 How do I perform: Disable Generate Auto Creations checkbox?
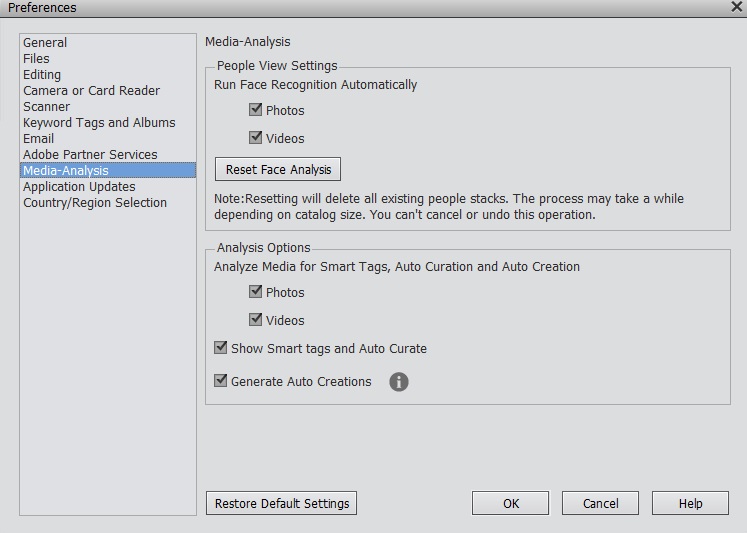tap(221, 381)
